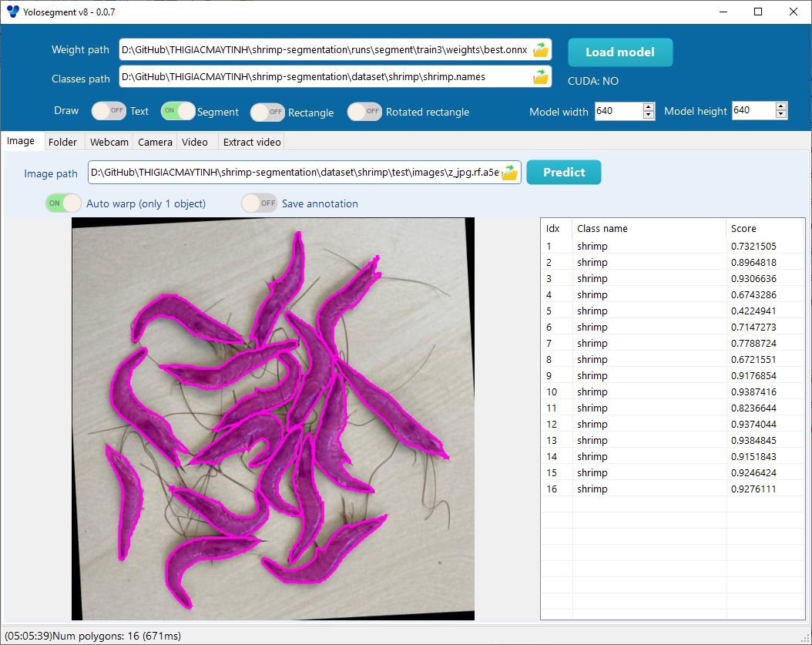This screenshot has height=645, width=812.
Task: Toggle the Draw Text switch
Action: point(109,111)
